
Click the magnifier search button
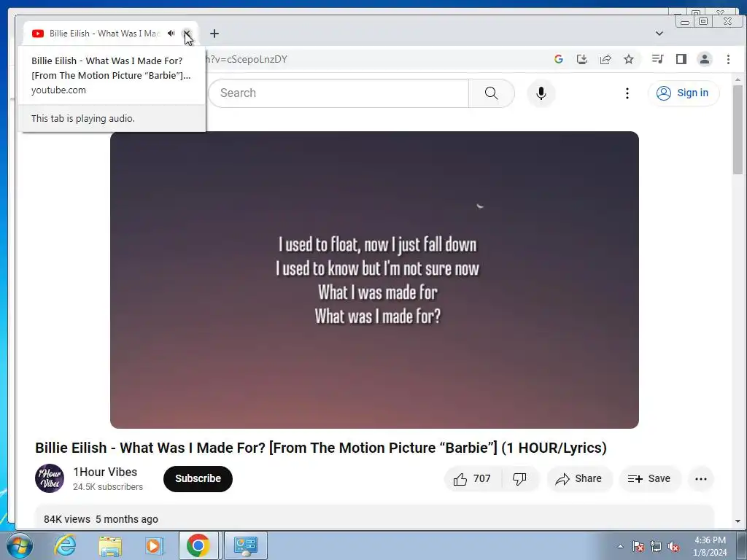tap(492, 93)
